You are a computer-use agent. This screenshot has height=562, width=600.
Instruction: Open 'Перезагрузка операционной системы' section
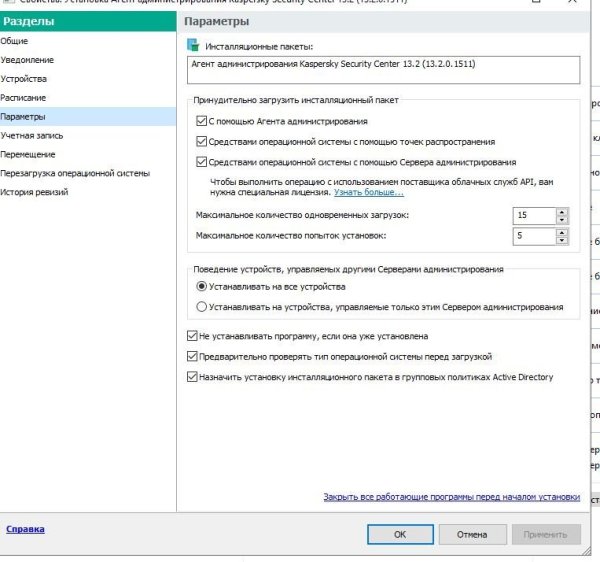[88, 173]
